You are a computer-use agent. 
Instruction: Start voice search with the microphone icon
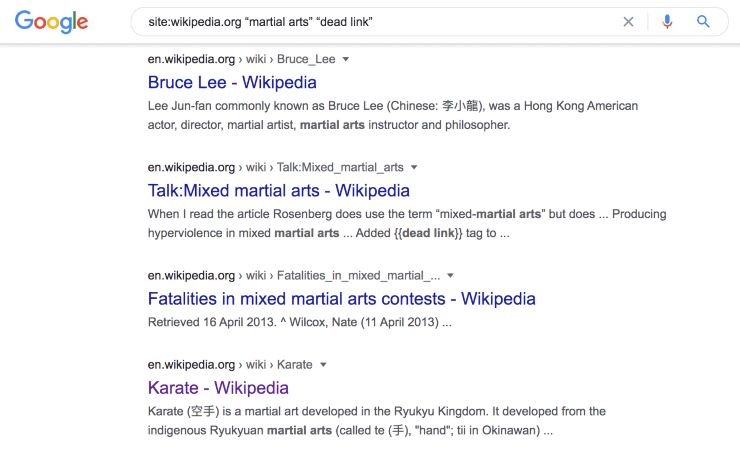(667, 22)
